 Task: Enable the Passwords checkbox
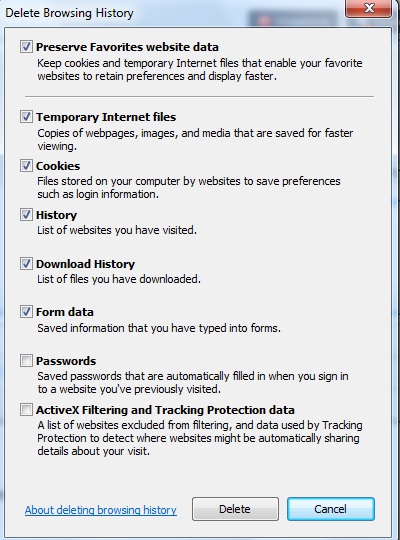(x=26, y=361)
